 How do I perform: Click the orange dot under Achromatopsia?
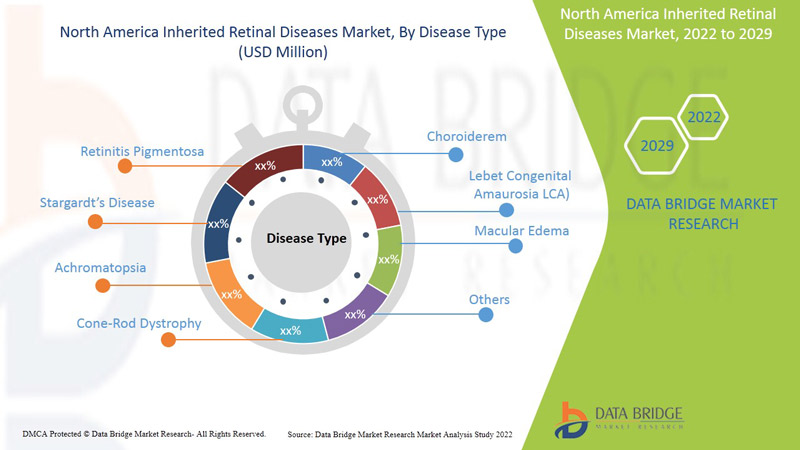101,285
